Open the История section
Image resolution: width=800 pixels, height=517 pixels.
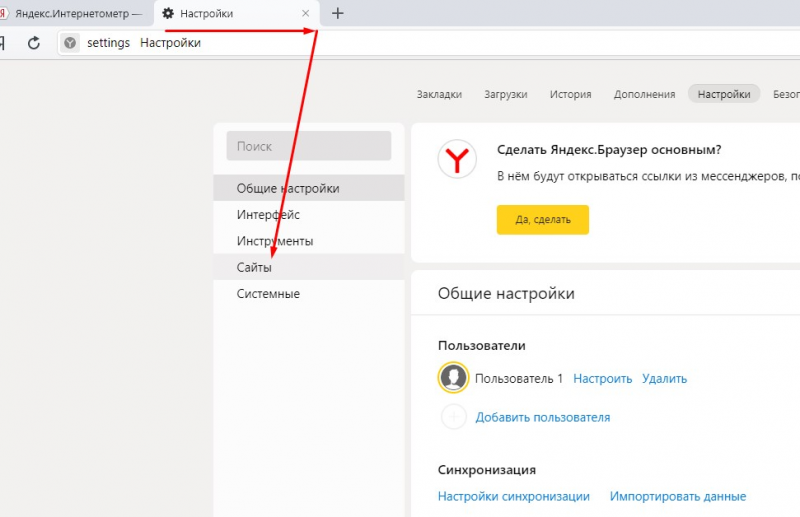(x=570, y=94)
